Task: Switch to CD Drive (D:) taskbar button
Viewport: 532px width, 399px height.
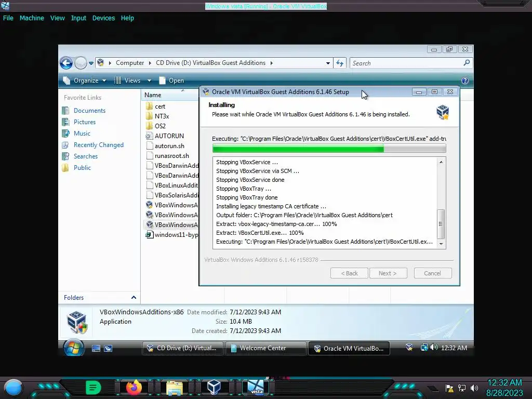Action: 182,348
